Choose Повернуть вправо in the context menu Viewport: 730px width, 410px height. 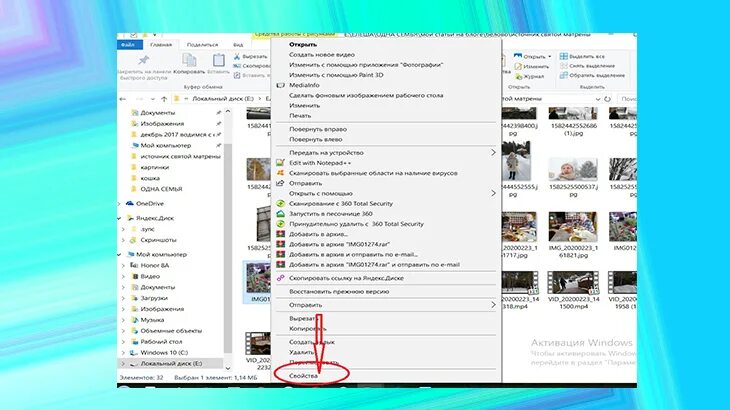[318, 129]
